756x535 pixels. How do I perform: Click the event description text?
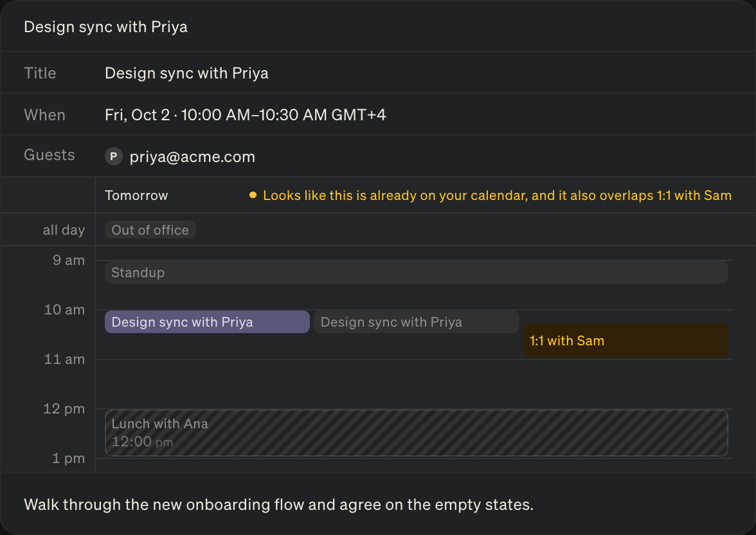click(x=279, y=505)
